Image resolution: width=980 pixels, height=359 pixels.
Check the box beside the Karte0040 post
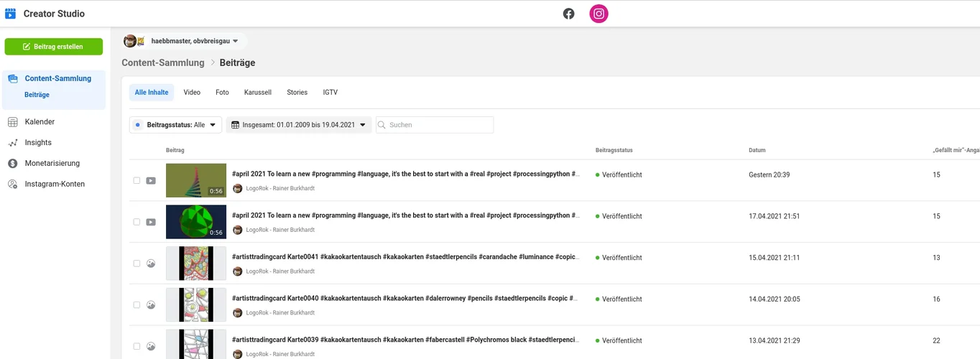pos(137,305)
